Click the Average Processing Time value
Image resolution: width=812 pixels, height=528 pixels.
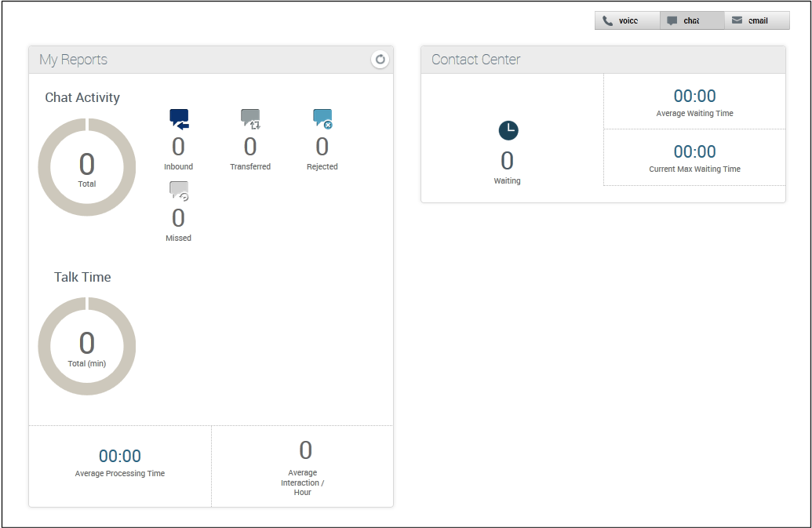click(120, 456)
